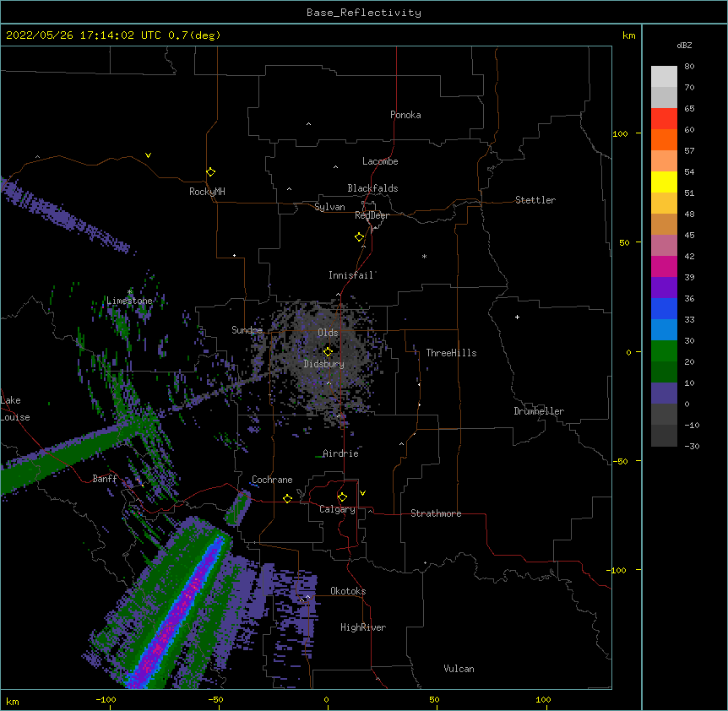Screen dimensions: 728x711
Task: Pick the dark green 20 dBZ legend swatch
Action: pyautogui.click(x=664, y=372)
